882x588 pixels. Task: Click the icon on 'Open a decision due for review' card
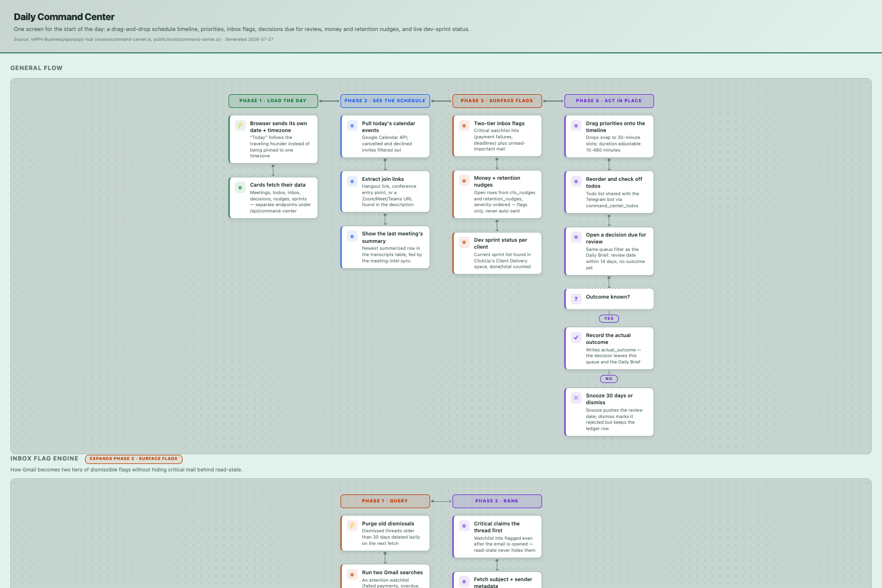pos(576,237)
